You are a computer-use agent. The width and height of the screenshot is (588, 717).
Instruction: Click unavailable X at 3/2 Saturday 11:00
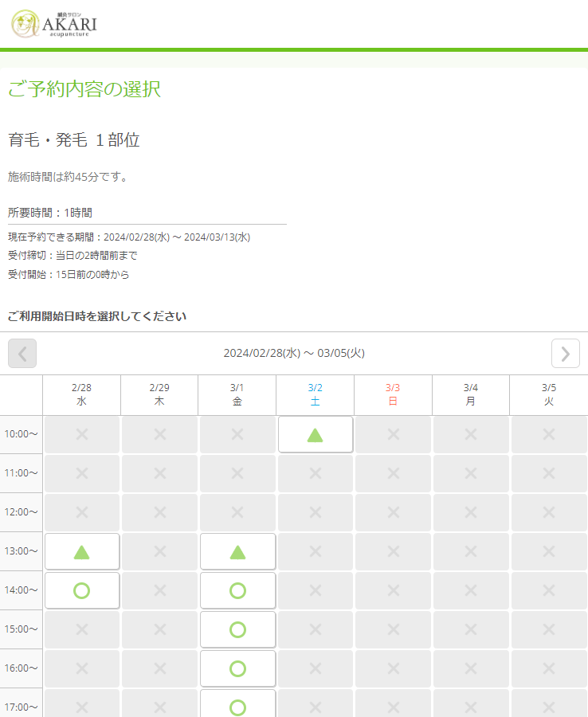[x=316, y=473]
